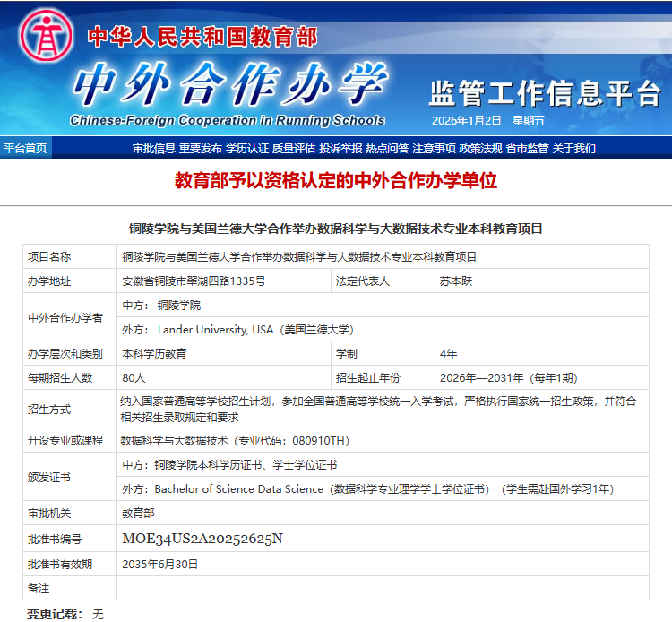This screenshot has width=672, height=622.
Task: Navigate to 注意事项
Action: pyautogui.click(x=434, y=148)
